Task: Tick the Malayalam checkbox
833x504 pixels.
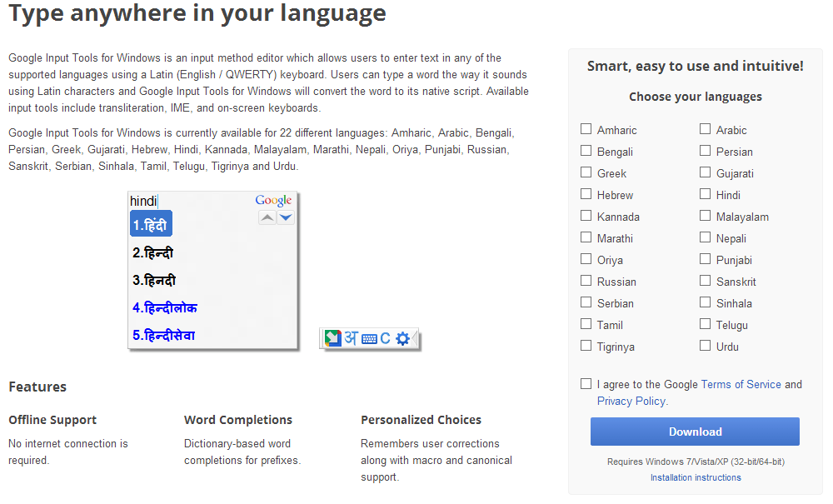Action: [705, 216]
